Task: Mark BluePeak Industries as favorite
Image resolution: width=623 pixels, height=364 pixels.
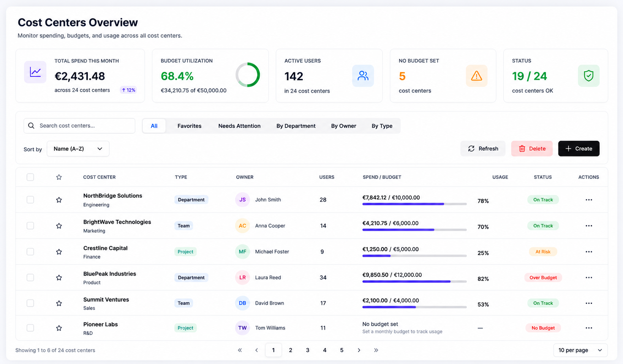Action: [59, 277]
